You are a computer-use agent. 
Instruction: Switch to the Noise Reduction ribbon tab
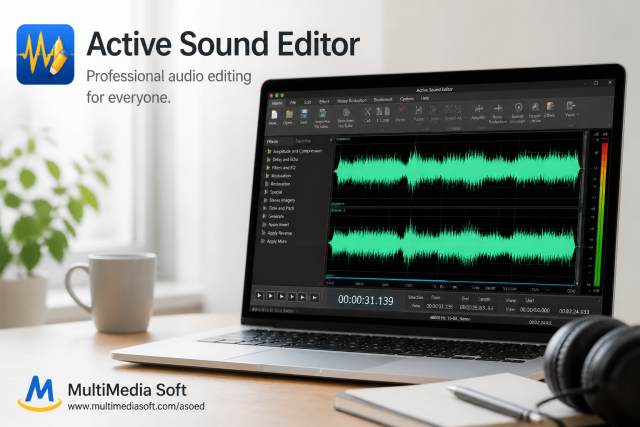pyautogui.click(x=351, y=101)
